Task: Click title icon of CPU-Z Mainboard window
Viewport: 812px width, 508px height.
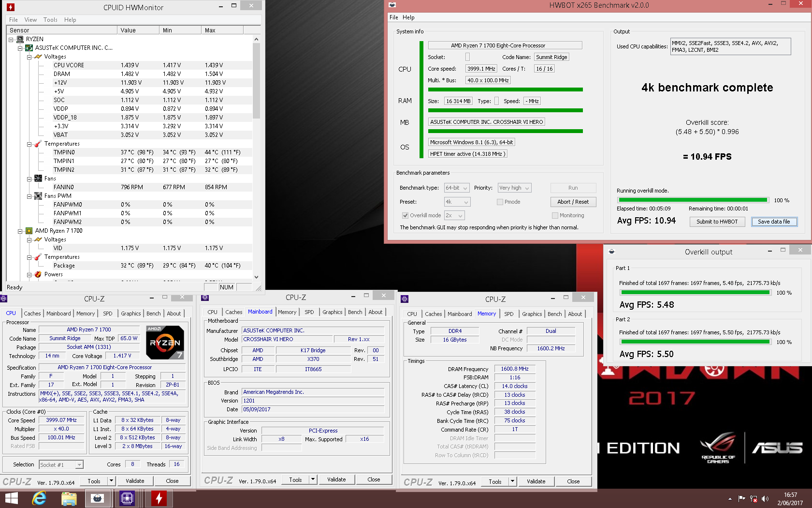Action: [x=205, y=298]
